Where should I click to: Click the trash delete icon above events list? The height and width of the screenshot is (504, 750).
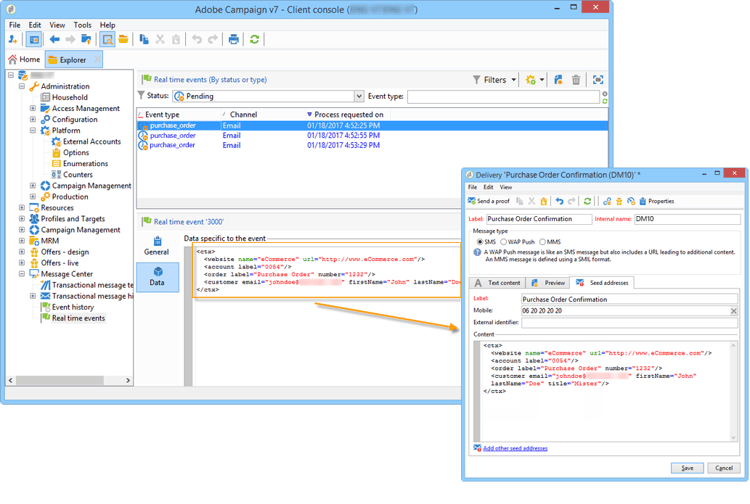[576, 80]
